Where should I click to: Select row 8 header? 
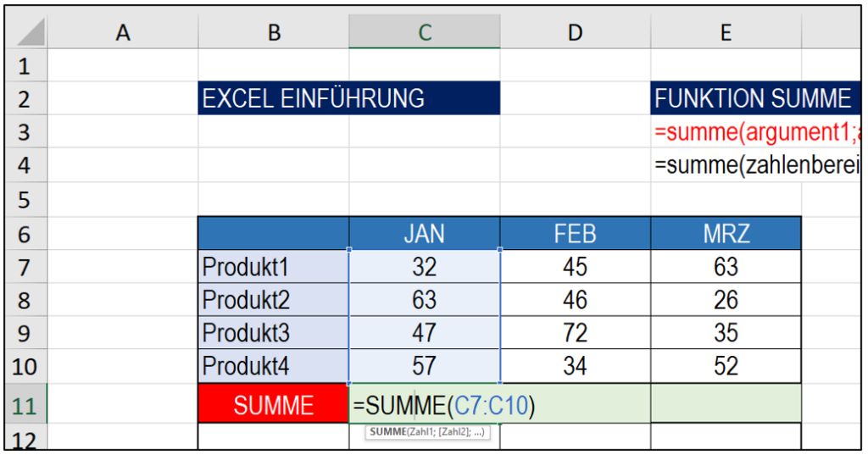[x=25, y=300]
